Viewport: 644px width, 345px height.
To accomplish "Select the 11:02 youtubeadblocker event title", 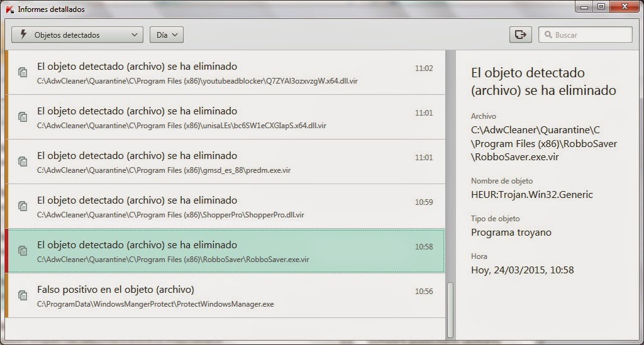I will [137, 67].
